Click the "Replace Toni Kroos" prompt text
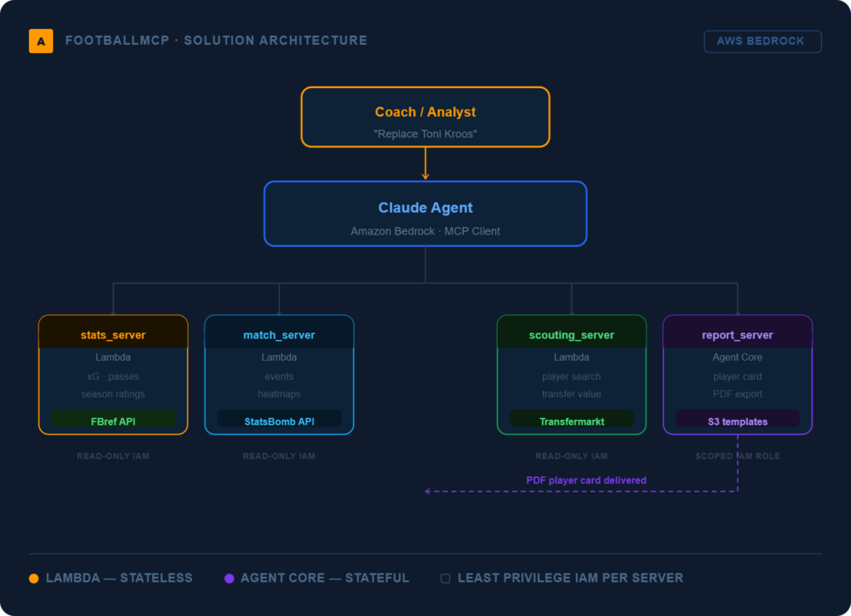This screenshot has width=851, height=616. click(x=425, y=134)
